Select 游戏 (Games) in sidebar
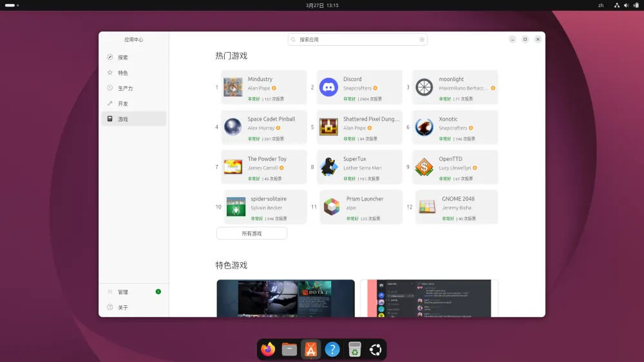 pos(134,119)
